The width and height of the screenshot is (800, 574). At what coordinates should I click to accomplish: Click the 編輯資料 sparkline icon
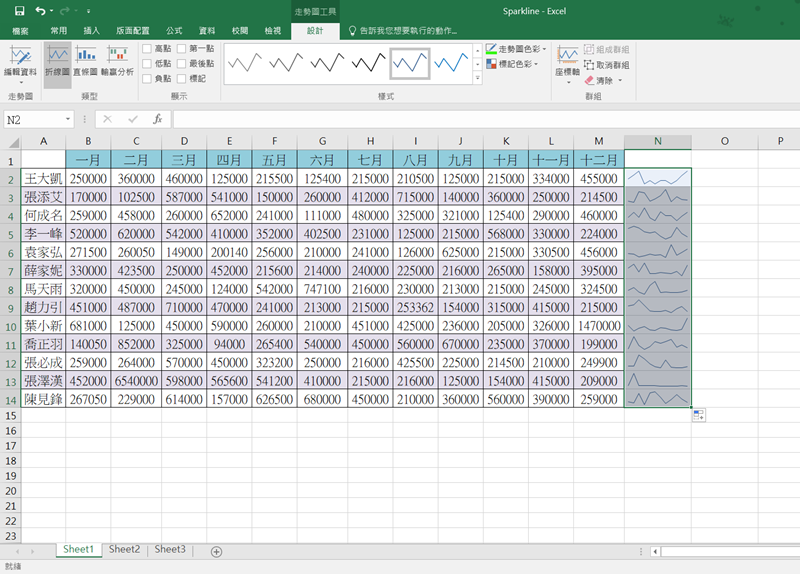[x=20, y=60]
